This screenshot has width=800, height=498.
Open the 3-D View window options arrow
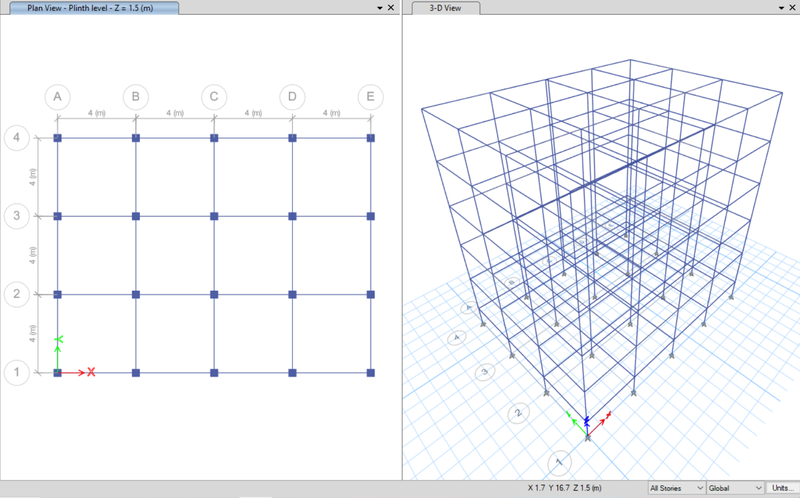(x=781, y=8)
